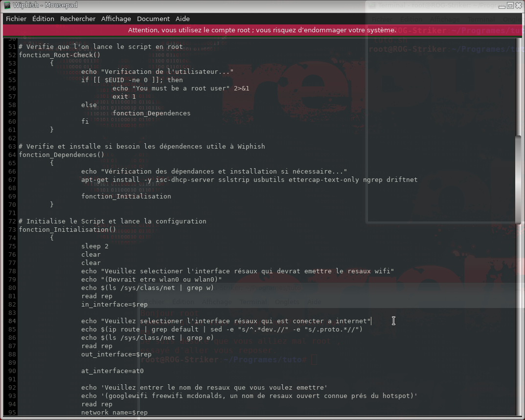Open the Édition menu

pos(43,19)
